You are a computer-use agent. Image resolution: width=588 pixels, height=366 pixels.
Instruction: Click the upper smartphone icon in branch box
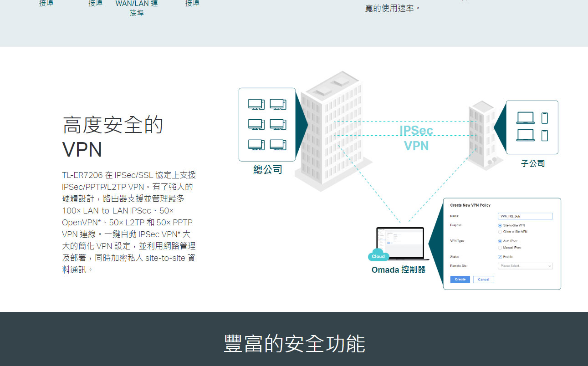[x=545, y=118]
